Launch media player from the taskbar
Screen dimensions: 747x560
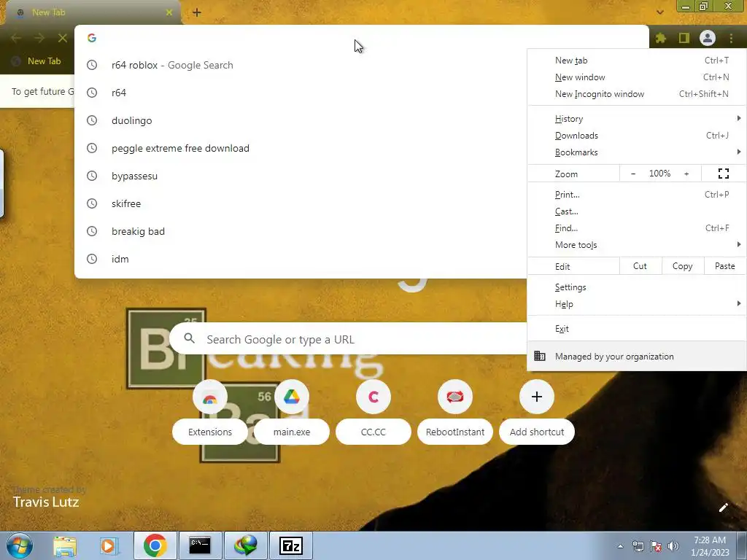point(108,545)
